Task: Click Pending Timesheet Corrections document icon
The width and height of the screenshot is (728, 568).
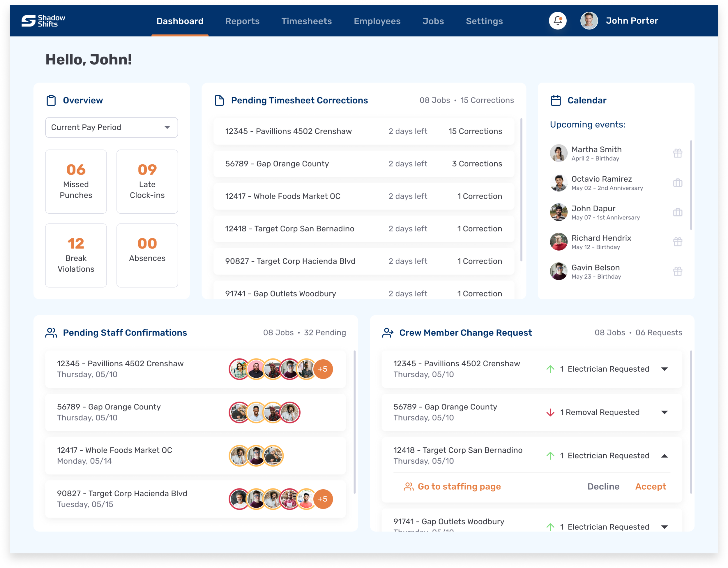Action: click(219, 100)
